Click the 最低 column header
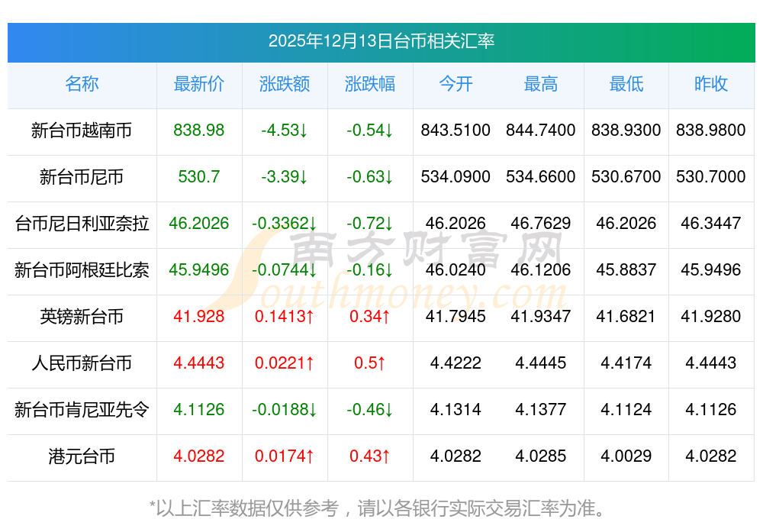 pyautogui.click(x=626, y=84)
